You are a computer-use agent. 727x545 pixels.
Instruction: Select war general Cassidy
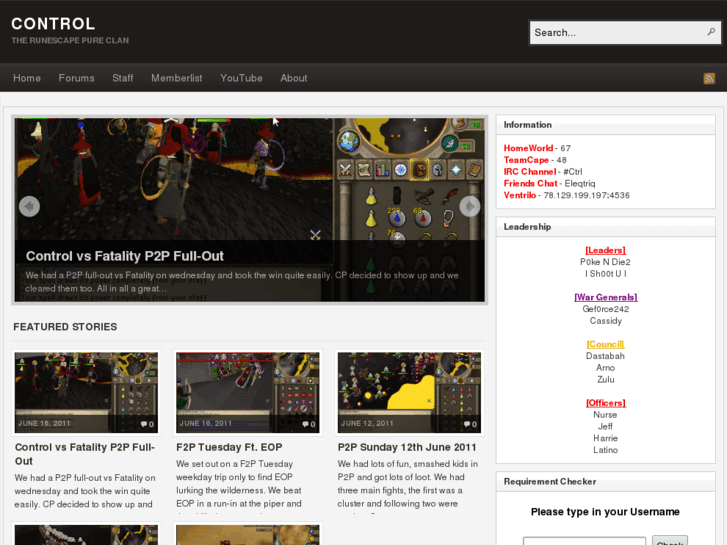[x=606, y=321]
